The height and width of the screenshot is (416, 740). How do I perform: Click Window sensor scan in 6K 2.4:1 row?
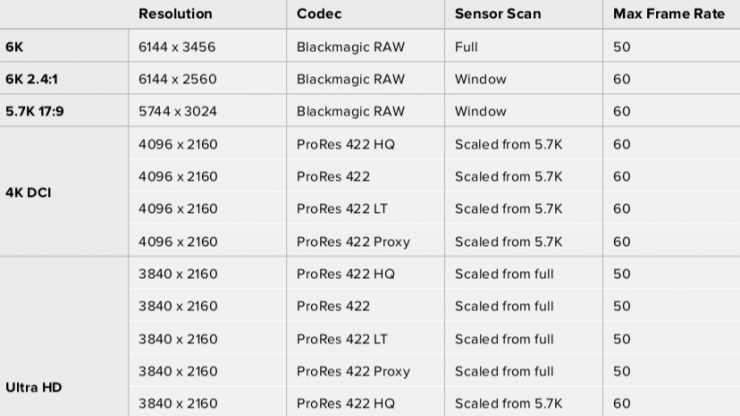480,79
